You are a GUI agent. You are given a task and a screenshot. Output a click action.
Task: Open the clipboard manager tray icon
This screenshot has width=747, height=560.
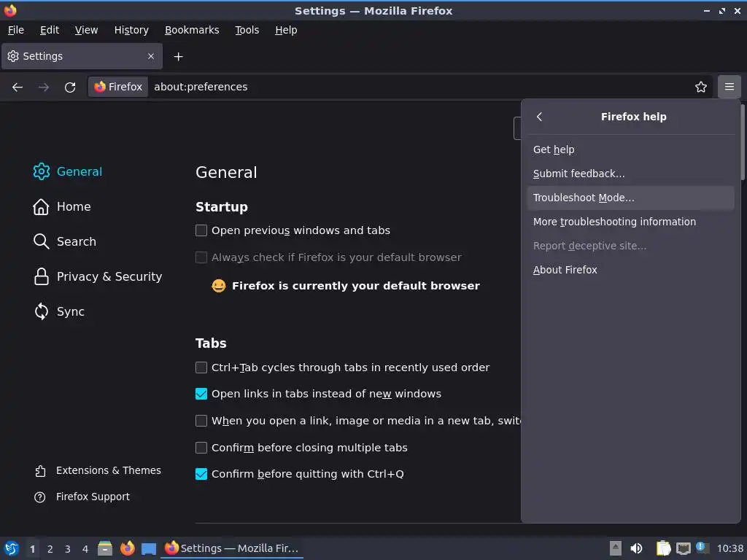pos(663,548)
